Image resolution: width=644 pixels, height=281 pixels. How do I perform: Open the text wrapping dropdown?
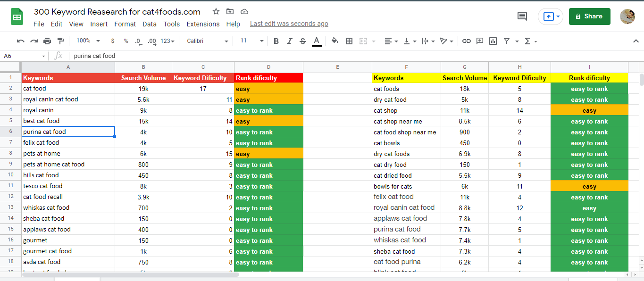[427, 41]
